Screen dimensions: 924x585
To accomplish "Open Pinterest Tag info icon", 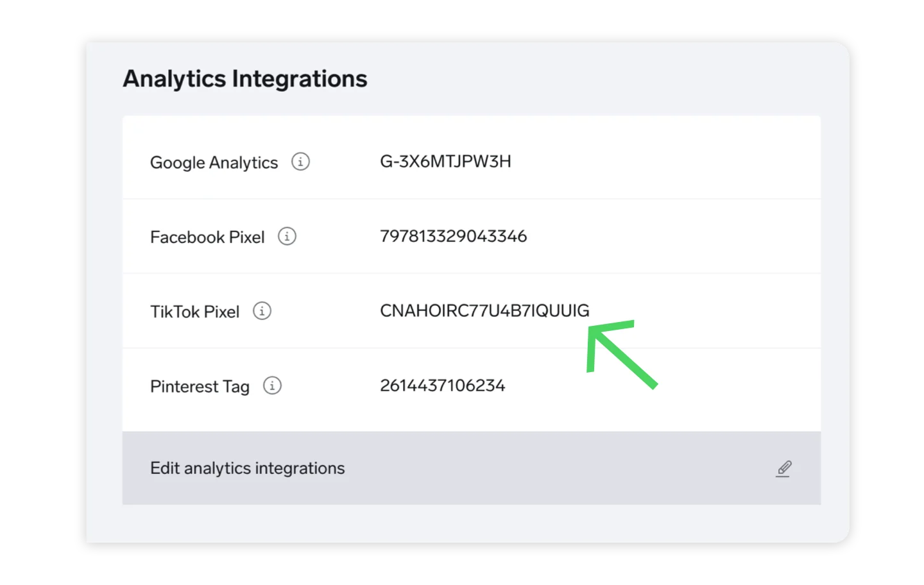I will tap(272, 386).
